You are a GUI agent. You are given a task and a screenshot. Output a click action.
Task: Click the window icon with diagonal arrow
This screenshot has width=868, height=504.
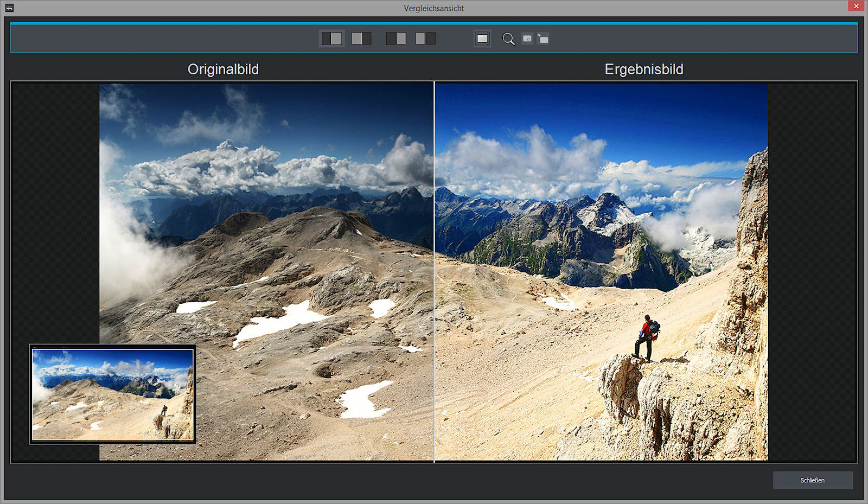(x=543, y=39)
